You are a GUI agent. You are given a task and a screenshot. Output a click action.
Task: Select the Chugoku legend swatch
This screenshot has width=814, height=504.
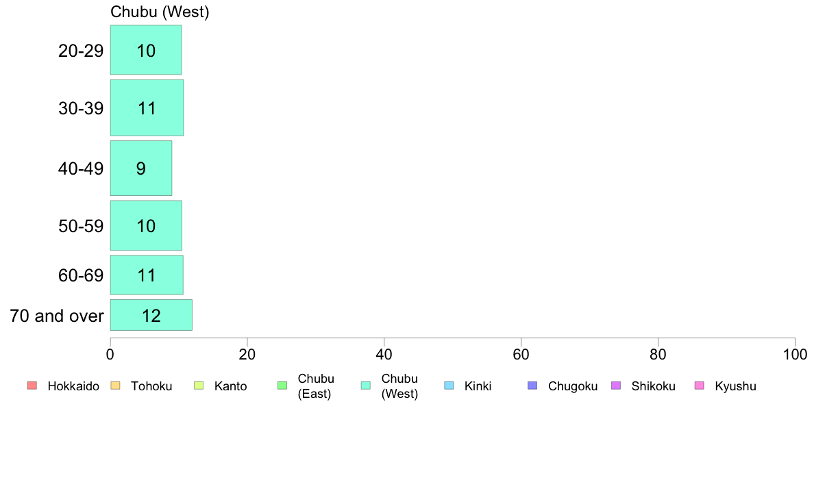point(532,386)
